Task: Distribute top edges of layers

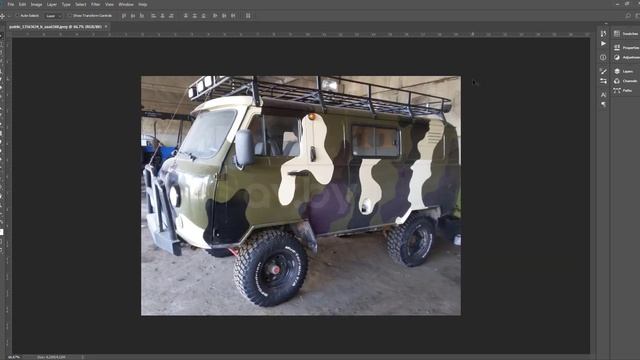Action: [x=186, y=16]
